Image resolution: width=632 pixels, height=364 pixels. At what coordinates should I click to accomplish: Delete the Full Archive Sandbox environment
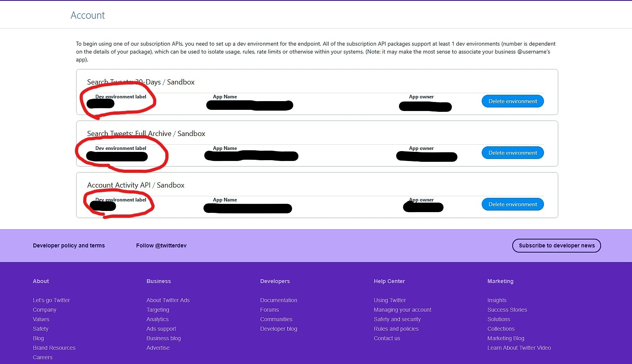click(513, 153)
